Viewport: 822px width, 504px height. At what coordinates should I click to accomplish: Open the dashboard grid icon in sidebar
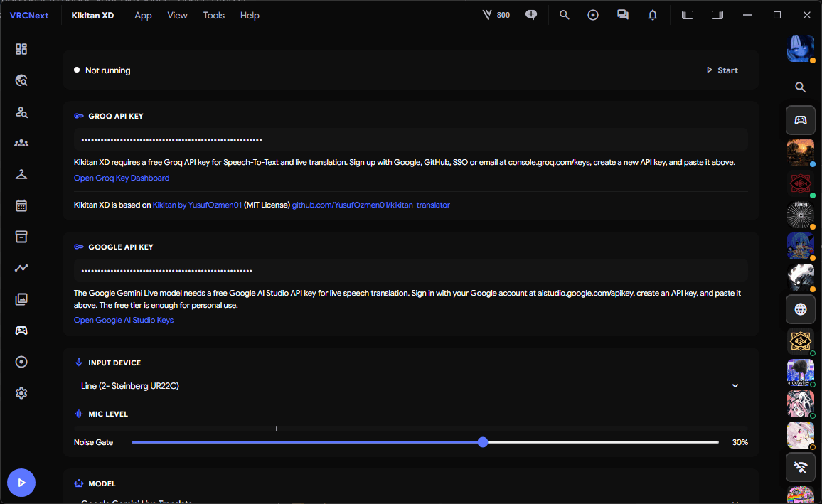[21, 49]
